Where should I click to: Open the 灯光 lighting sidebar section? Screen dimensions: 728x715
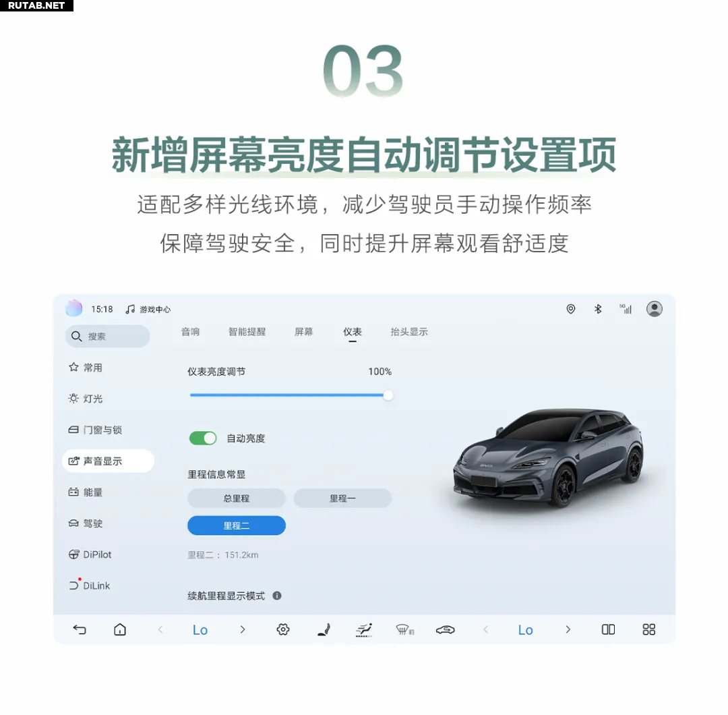pos(86,399)
